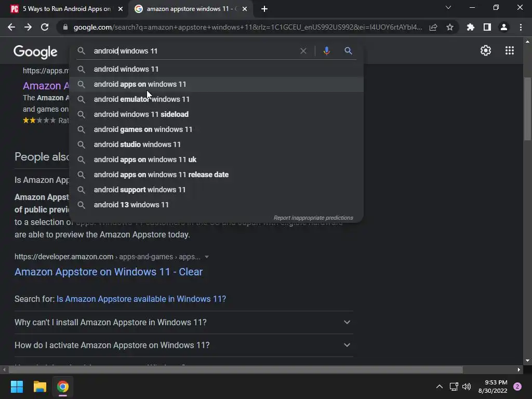Open the clock showing 9:53 PM
Image resolution: width=532 pixels, height=399 pixels.
493,387
